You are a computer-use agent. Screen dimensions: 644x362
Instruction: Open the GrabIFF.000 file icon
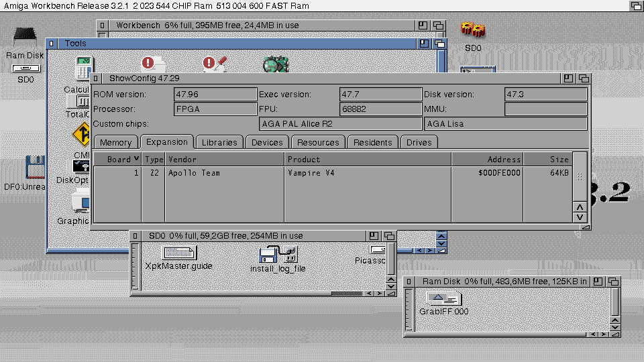click(x=443, y=299)
